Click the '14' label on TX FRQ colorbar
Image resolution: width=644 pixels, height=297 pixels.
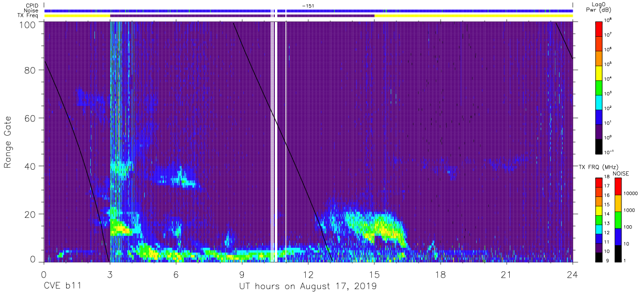pyautogui.click(x=607, y=214)
